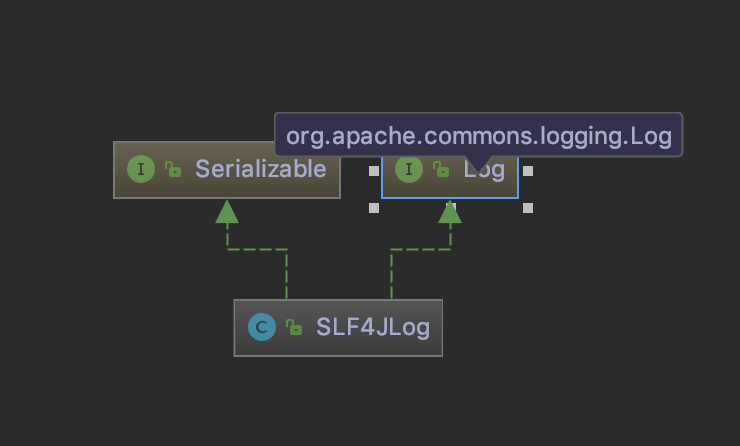Click the interface icon on the Serializable node
The image size is (740, 446).
(141, 169)
